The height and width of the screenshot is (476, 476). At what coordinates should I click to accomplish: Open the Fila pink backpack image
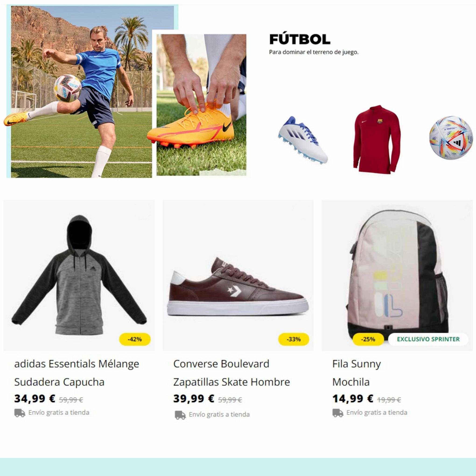point(397,275)
